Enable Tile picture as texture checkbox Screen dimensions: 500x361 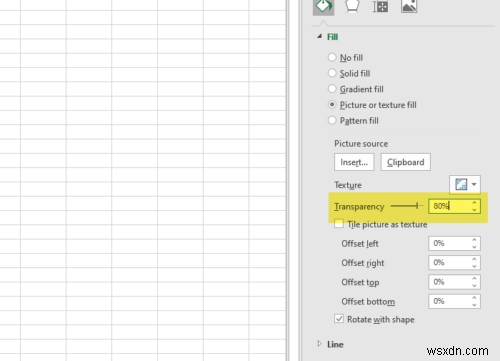click(x=339, y=224)
